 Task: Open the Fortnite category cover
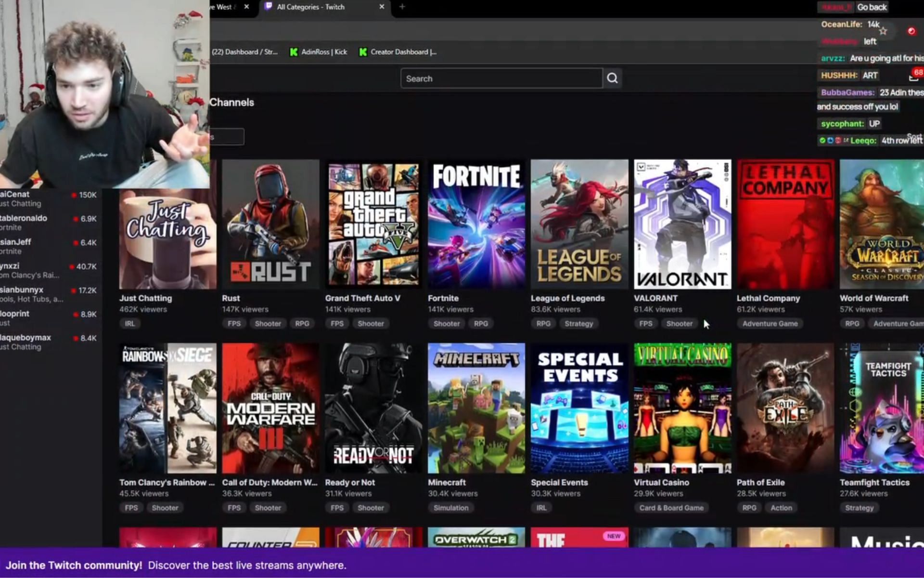[x=476, y=224]
